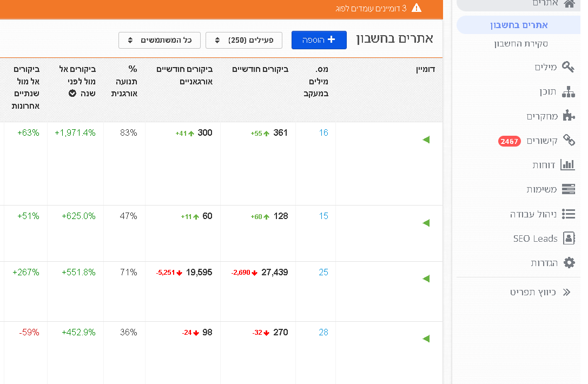Click the 98 organic visits value

tap(207, 332)
